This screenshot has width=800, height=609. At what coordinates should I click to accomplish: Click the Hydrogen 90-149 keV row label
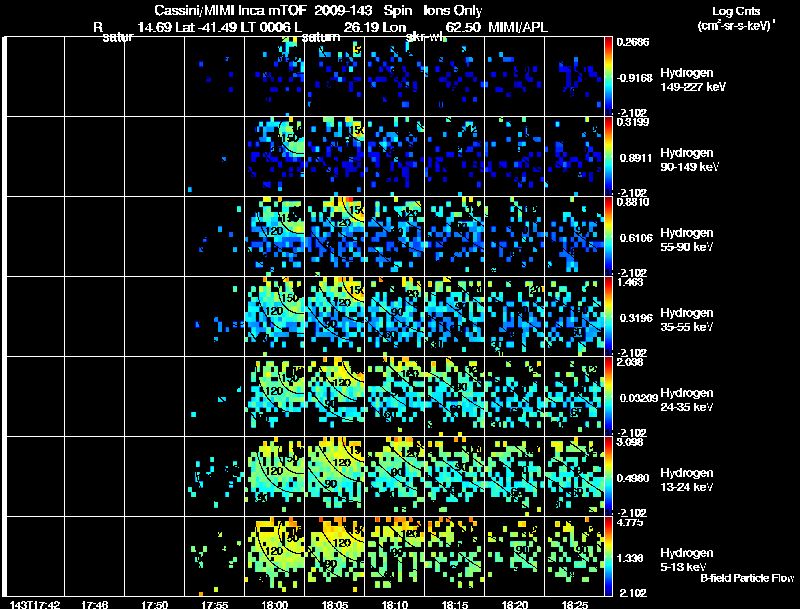coord(689,160)
